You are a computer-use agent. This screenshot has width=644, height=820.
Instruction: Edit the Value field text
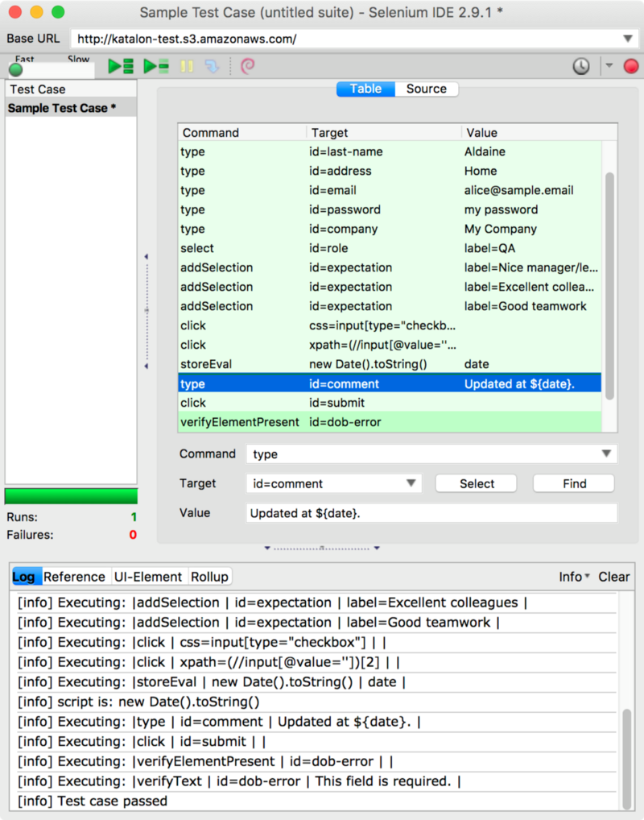[431, 513]
